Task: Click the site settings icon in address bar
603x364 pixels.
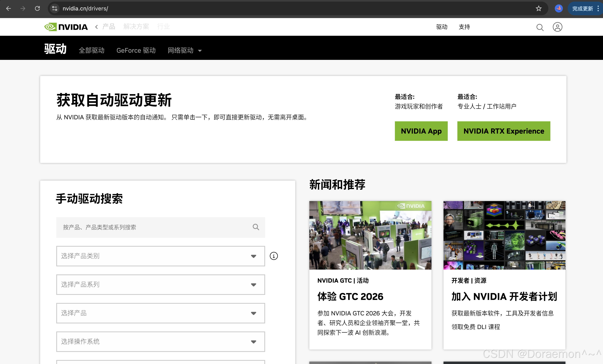Action: click(x=55, y=9)
